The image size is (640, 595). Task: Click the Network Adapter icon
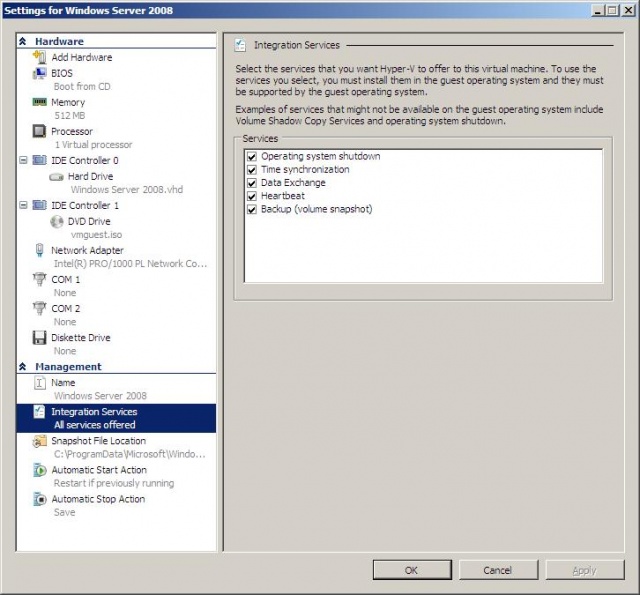coord(39,250)
